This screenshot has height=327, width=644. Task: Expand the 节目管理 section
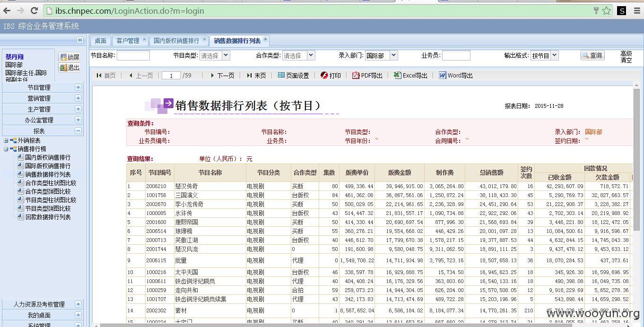78,87
